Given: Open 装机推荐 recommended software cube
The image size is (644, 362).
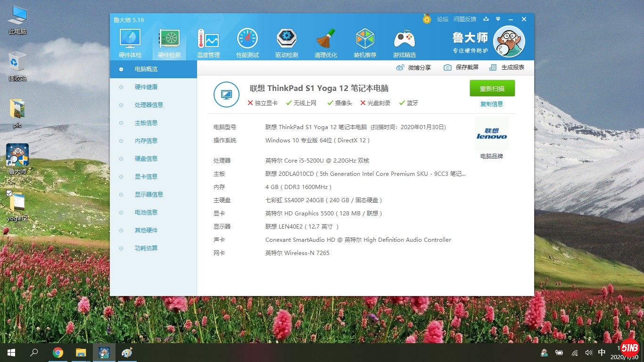Looking at the screenshot, I should 365,43.
